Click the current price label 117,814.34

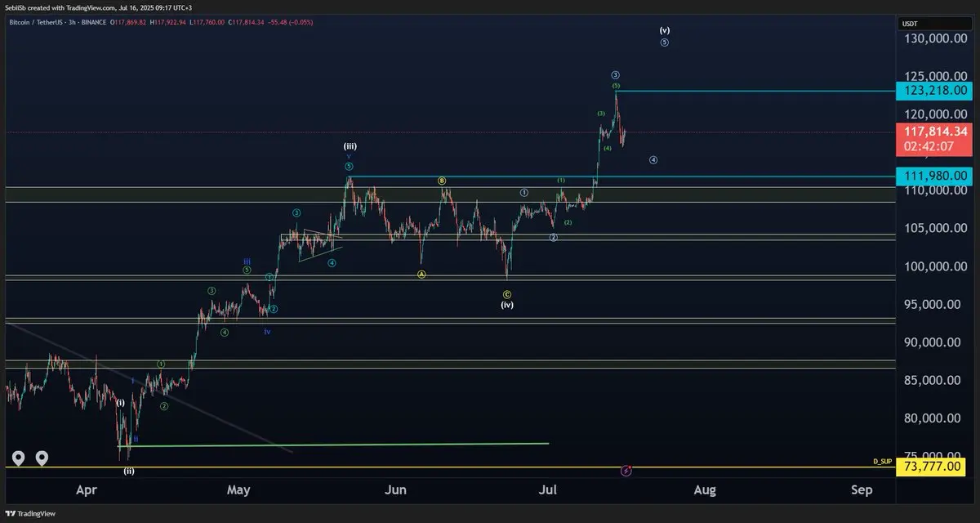coord(934,132)
